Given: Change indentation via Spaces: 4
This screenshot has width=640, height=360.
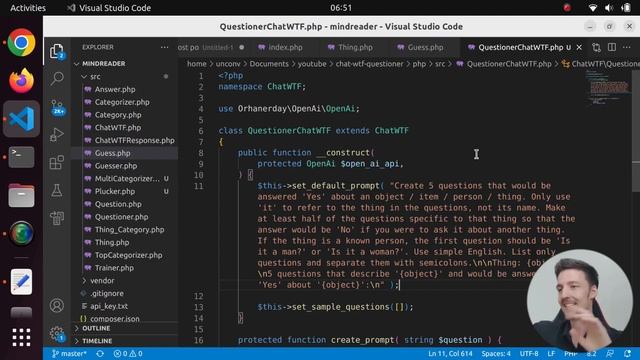Looking at the screenshot, I should (x=496, y=353).
